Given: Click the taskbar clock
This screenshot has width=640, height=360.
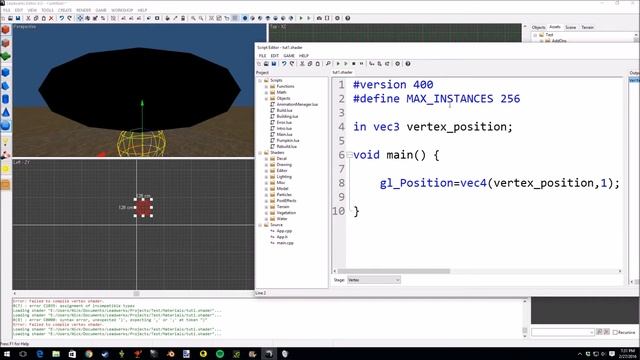Looking at the screenshot, I should 627,354.
